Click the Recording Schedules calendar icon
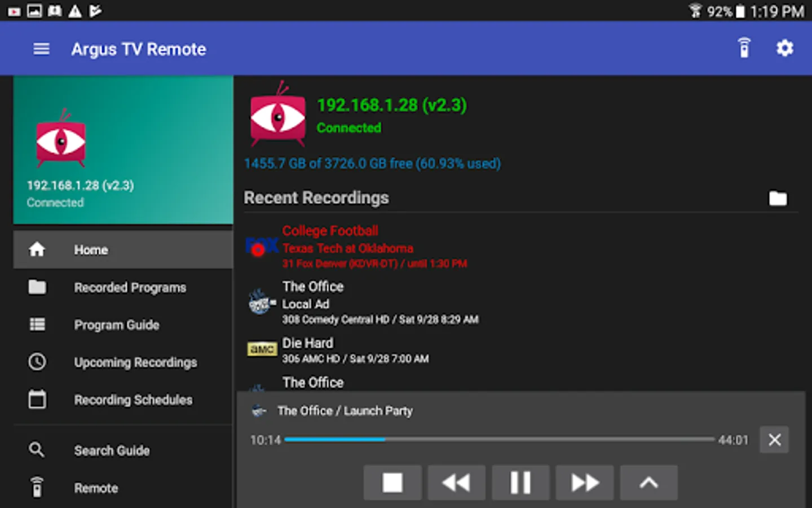Screen dimensions: 812x508 (37, 399)
